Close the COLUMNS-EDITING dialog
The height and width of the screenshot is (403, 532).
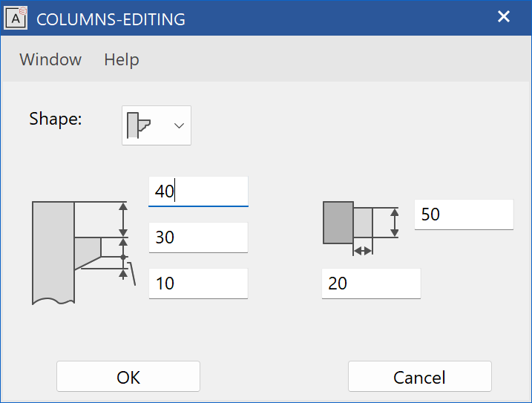(504, 17)
